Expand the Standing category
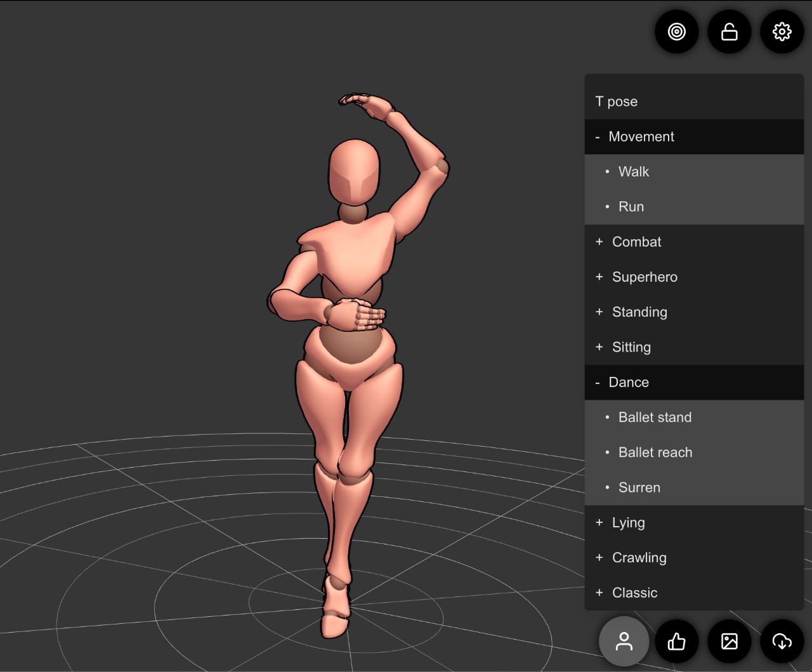The width and height of the screenshot is (812, 672). coord(694,312)
